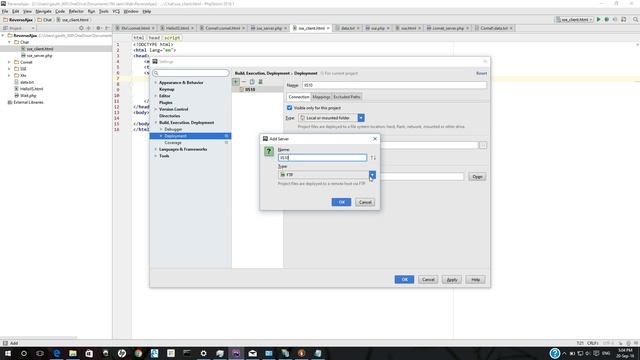Open Project panel gear settings
Viewport: 640px width, 360px height.
point(98,28)
